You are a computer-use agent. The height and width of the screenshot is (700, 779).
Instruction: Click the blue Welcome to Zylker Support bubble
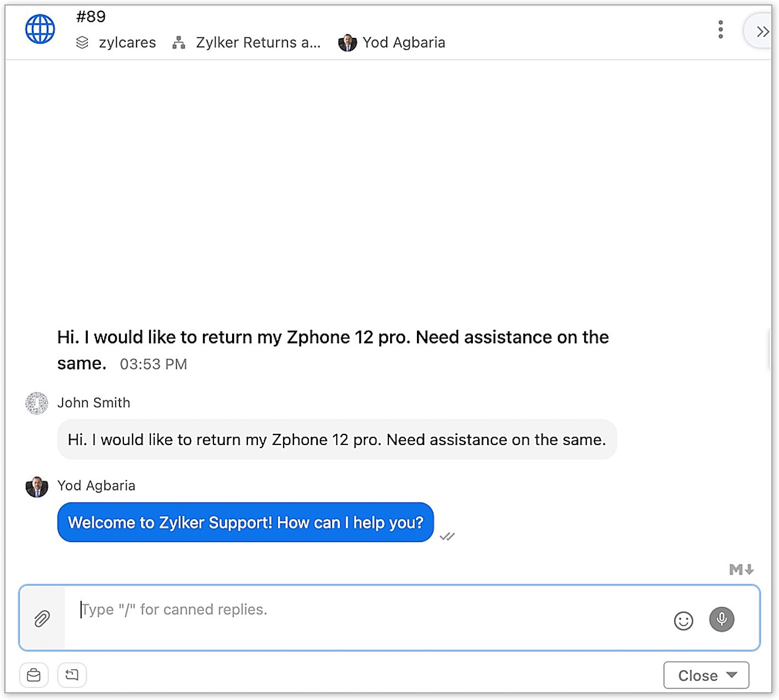[245, 522]
